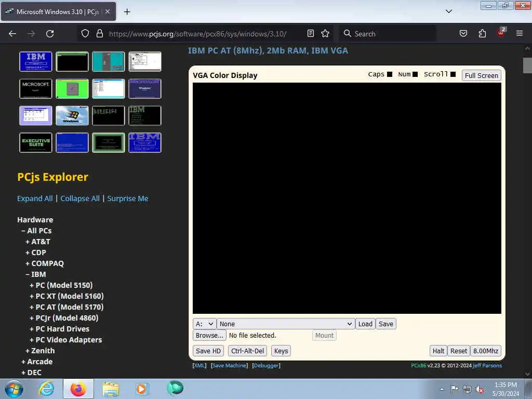Screen dimensions: 532x399
Task: Open the [Debugger] link
Action: 267,365
